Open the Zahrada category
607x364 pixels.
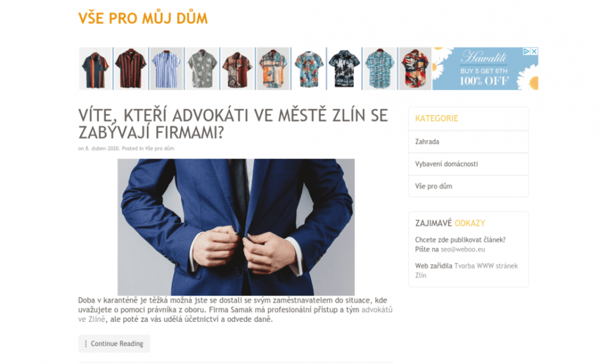[427, 142]
